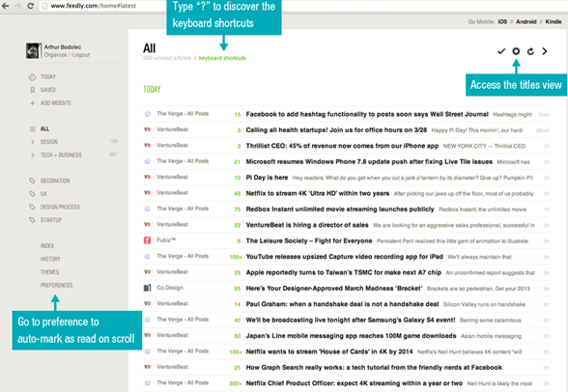Open the Organize link
This screenshot has height=392, width=568.
coord(55,55)
